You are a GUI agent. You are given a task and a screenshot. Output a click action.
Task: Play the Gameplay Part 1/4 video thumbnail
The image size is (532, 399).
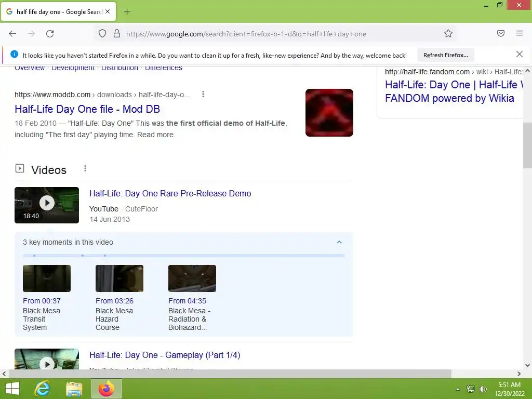[x=47, y=359]
